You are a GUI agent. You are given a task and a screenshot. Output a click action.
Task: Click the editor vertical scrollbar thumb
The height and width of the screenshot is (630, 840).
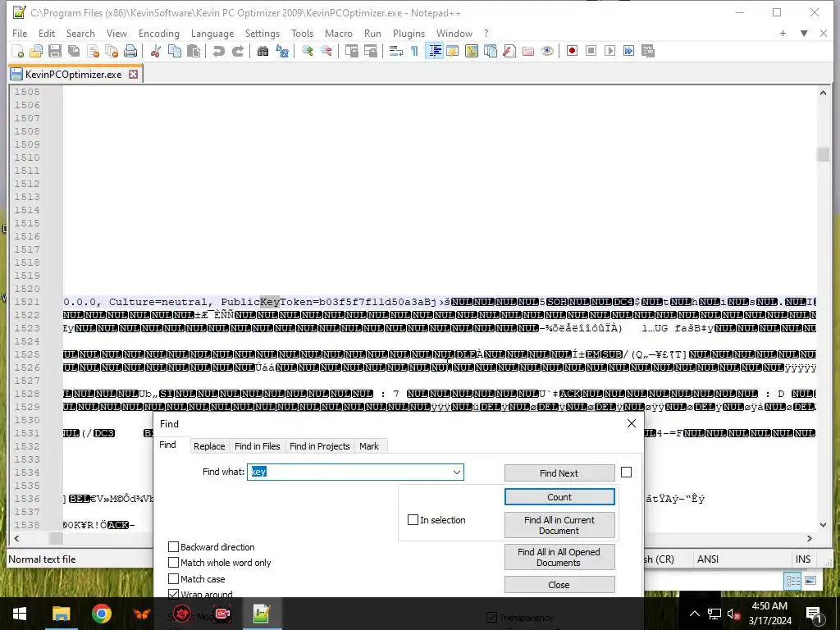click(823, 154)
